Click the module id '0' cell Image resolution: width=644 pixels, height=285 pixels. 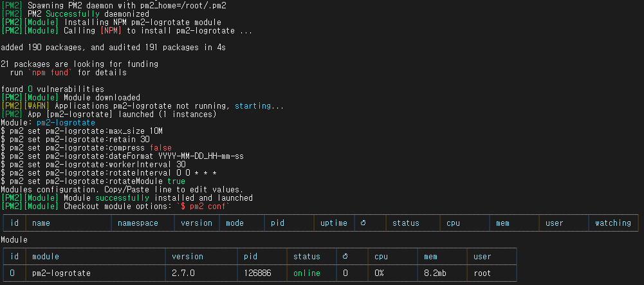(12, 273)
